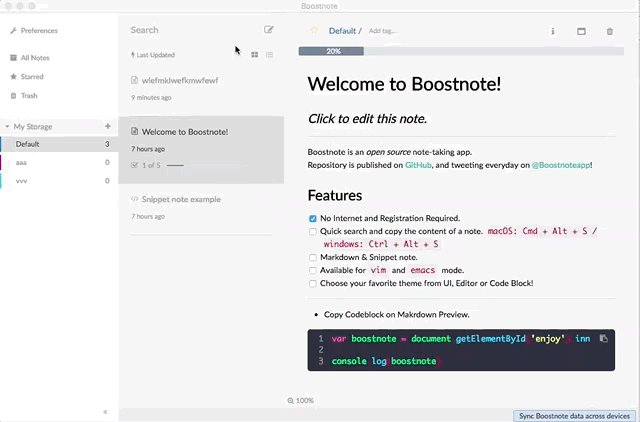The width and height of the screenshot is (640, 422).
Task: Open the Snippet note example
Action: coord(201,207)
